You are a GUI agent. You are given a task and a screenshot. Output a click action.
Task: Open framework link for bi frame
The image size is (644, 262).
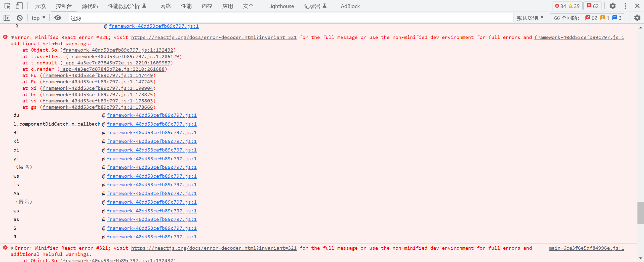point(152,150)
